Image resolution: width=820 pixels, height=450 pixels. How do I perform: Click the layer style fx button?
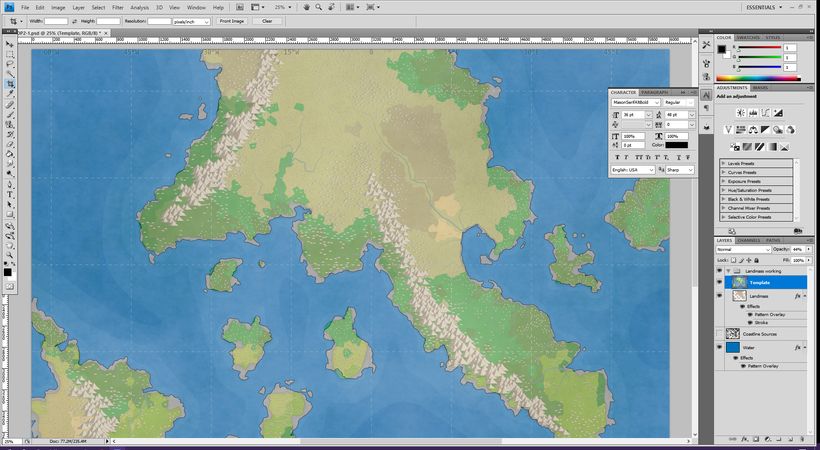click(745, 438)
